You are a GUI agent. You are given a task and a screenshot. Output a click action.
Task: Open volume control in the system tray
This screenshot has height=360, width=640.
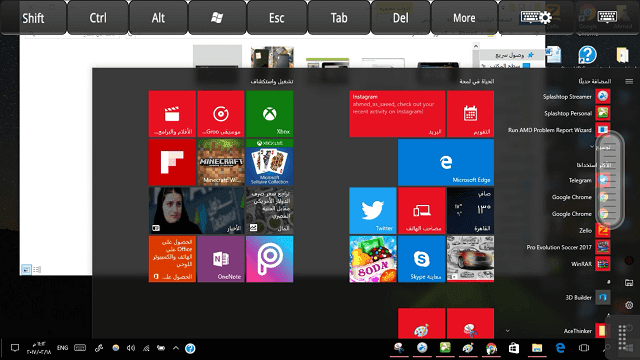coord(131,348)
